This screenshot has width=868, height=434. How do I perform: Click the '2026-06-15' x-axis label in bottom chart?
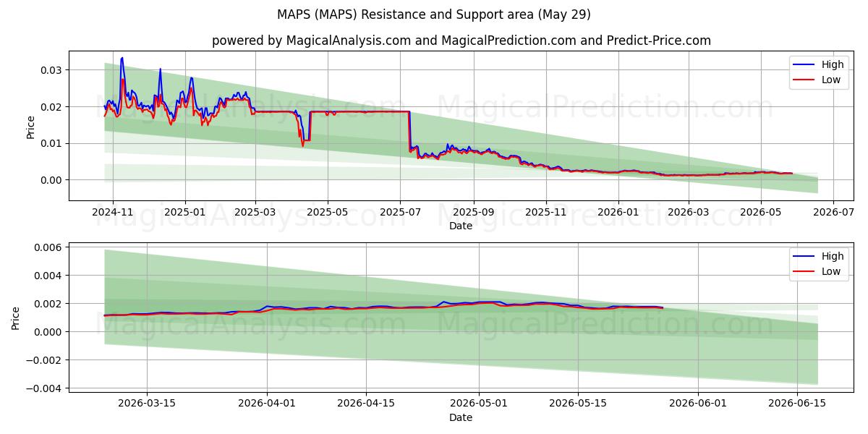[x=797, y=404]
